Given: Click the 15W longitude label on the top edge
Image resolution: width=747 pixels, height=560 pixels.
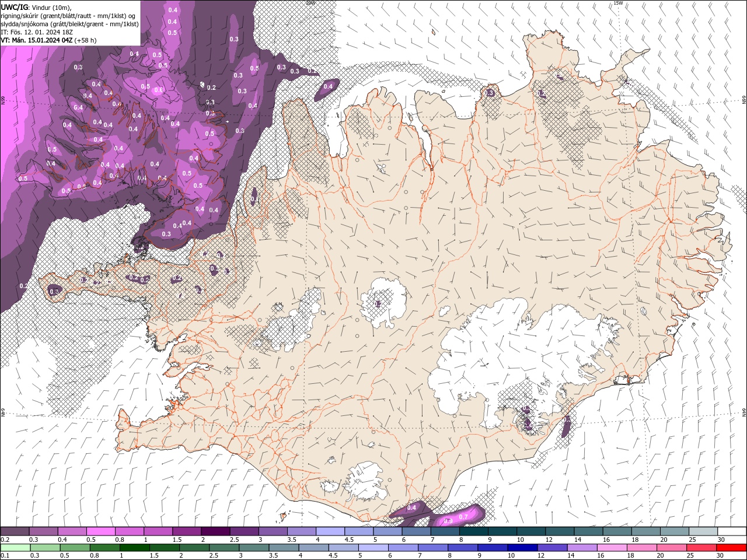Looking at the screenshot, I should tap(618, 3).
